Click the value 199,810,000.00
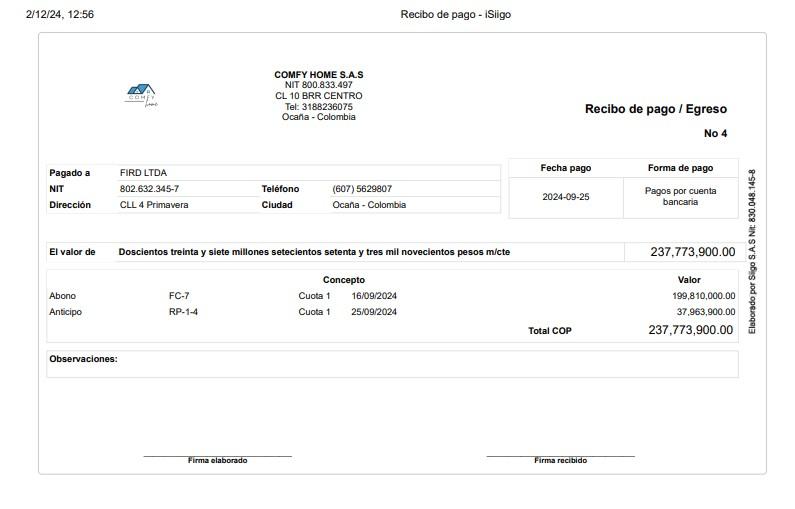The height and width of the screenshot is (509, 795). pyautogui.click(x=704, y=296)
